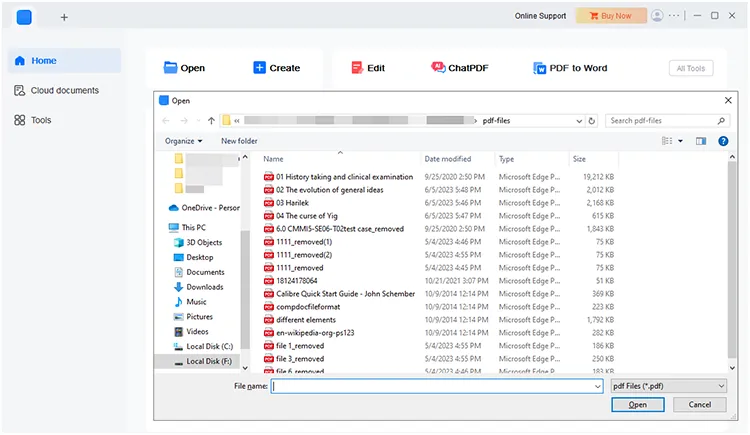This screenshot has height=435, width=750.
Task: Select Documents in the navigation tree
Action: [x=199, y=272]
